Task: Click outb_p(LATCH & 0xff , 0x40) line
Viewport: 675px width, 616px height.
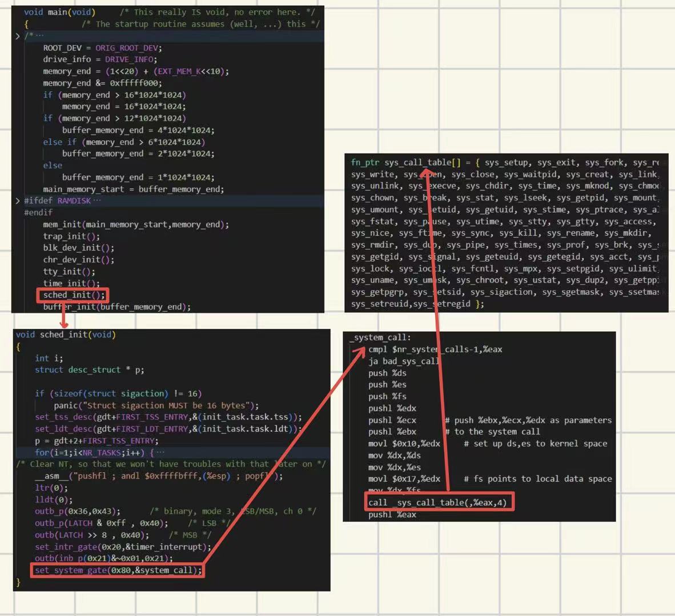Action: coord(102,523)
